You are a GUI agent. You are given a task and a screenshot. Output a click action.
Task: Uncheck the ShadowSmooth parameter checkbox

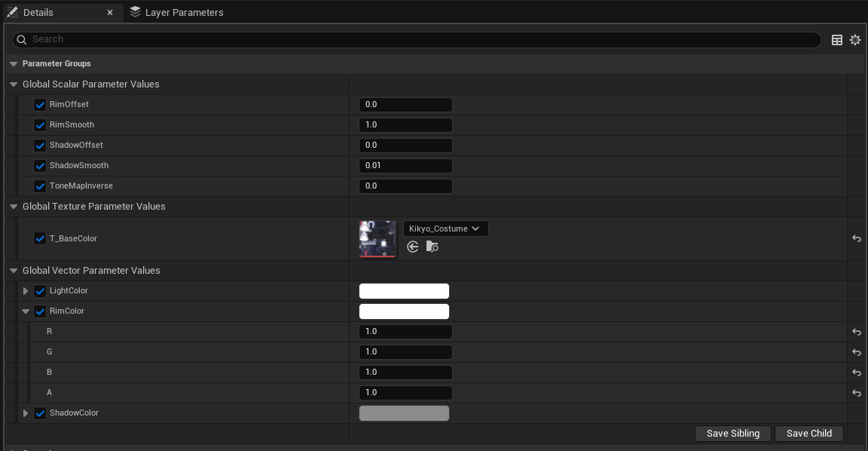tap(40, 166)
